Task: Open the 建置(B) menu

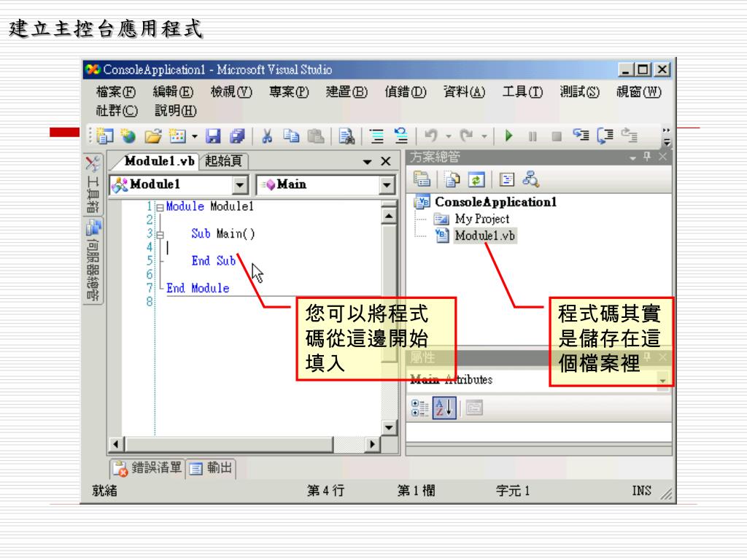Action: [x=347, y=91]
